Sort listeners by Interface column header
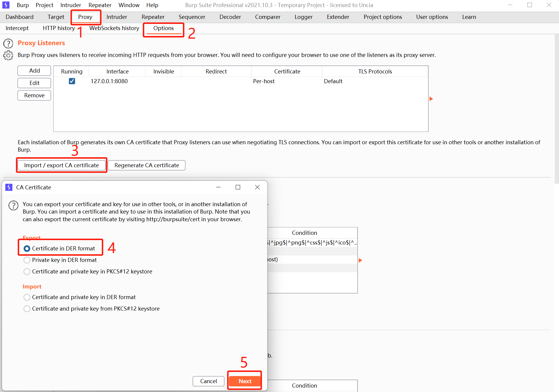559x392 pixels. 117,71
